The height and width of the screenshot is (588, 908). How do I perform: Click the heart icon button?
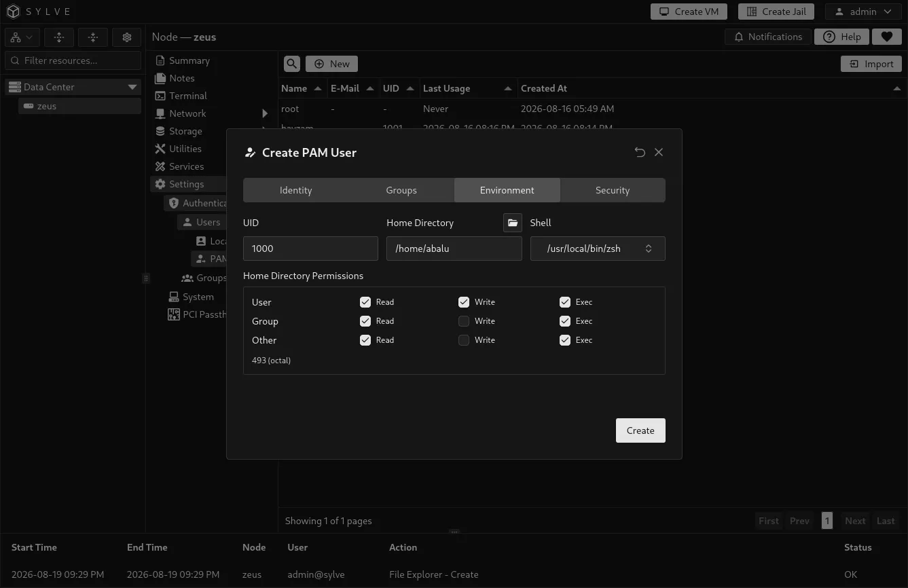(886, 37)
